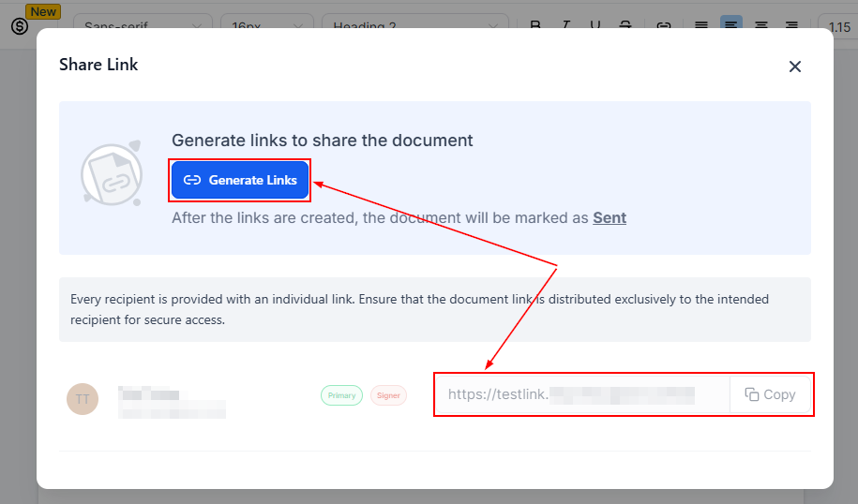Viewport: 858px width, 504px height.
Task: Open the 1.15 line spacing dropdown
Action: point(837,25)
